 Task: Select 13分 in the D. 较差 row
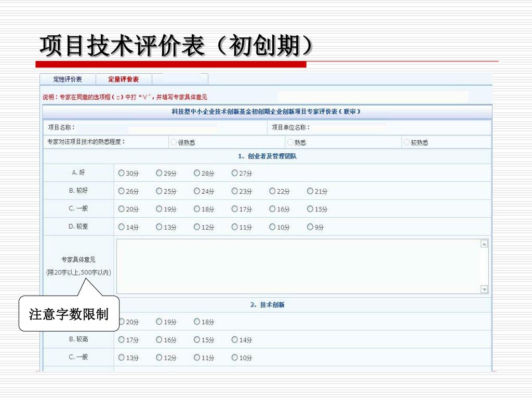[x=159, y=227]
